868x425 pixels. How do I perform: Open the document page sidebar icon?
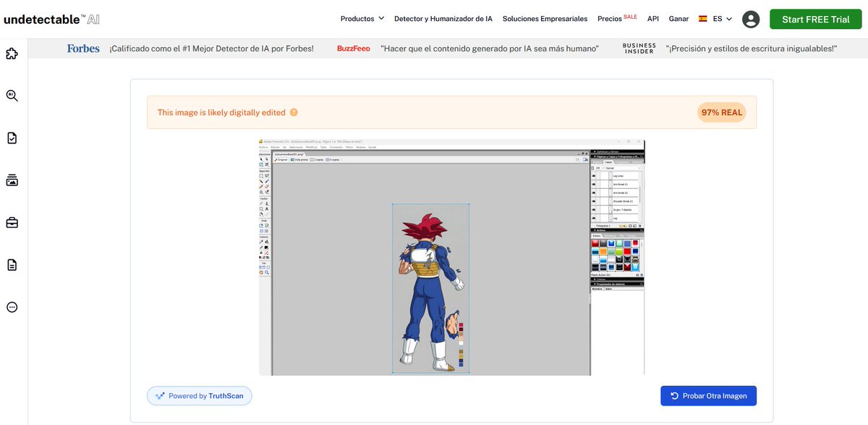12,265
